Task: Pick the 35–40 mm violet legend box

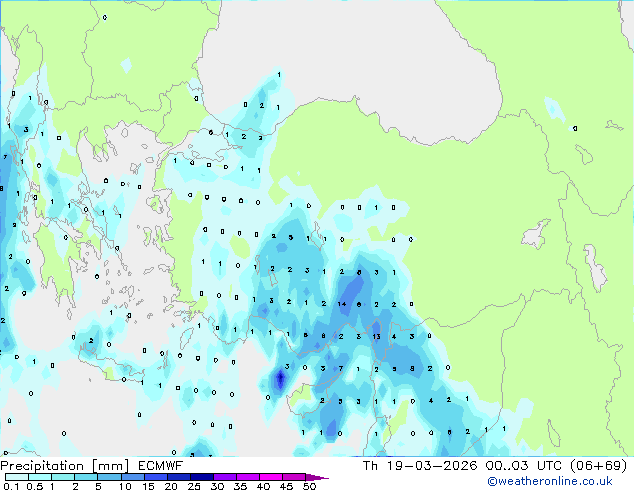Action: (247, 477)
